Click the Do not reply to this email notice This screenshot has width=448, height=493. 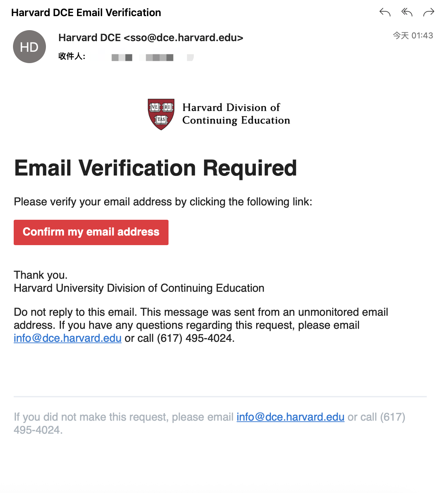tap(201, 312)
